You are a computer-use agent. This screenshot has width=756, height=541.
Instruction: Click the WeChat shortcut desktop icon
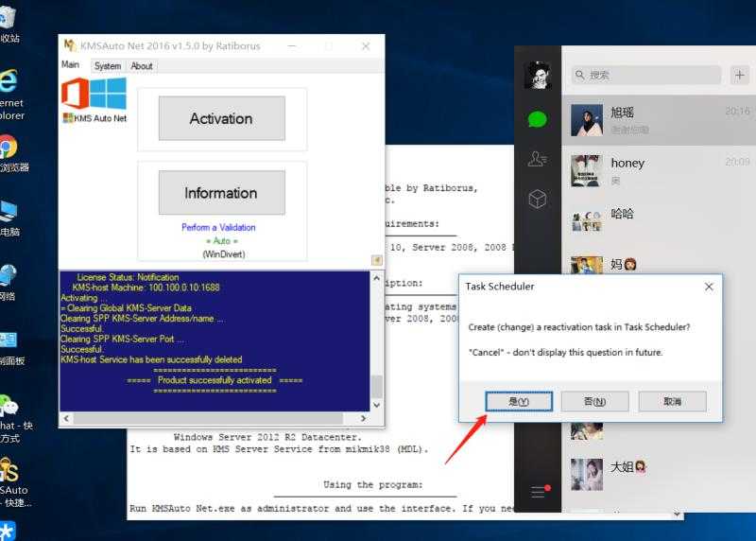tap(14, 417)
